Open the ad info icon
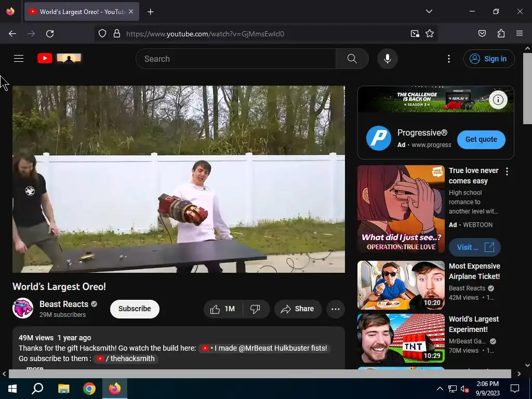This screenshot has height=399, width=532. tap(498, 100)
